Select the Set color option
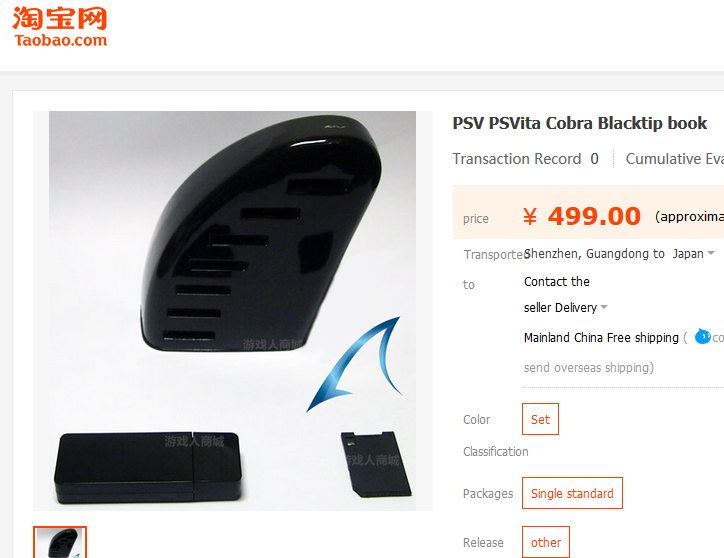This screenshot has height=558, width=724. [x=540, y=419]
